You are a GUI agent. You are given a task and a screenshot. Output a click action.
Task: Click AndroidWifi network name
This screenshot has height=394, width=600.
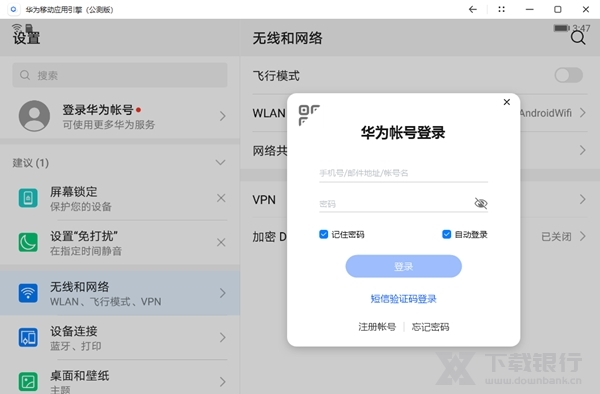click(x=545, y=113)
